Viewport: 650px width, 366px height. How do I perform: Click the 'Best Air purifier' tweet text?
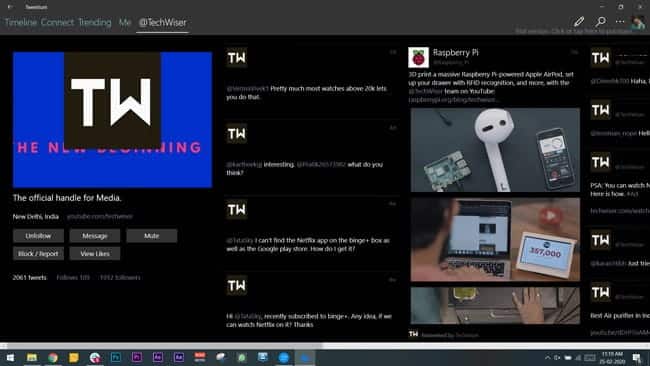tap(620, 315)
